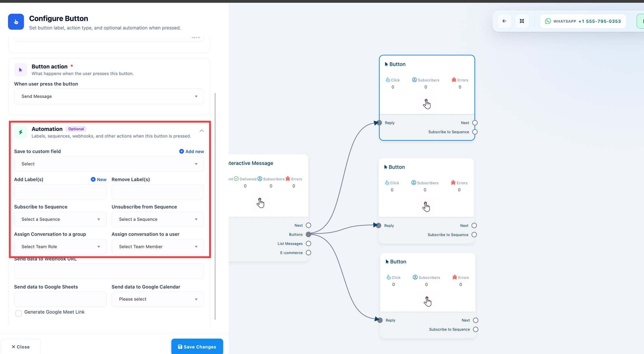The height and width of the screenshot is (354, 644).
Task: Select the E-commerce port of Interactive Message
Action: point(308,253)
